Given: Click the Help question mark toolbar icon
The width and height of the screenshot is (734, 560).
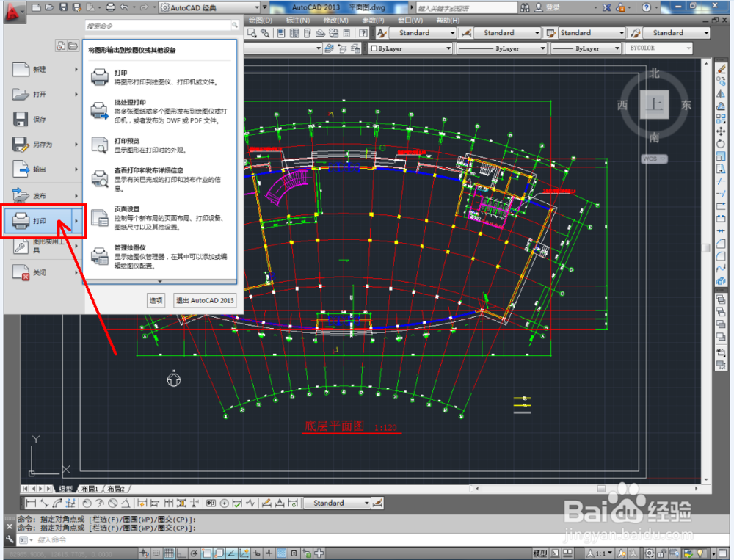Looking at the screenshot, I should pos(363,33).
